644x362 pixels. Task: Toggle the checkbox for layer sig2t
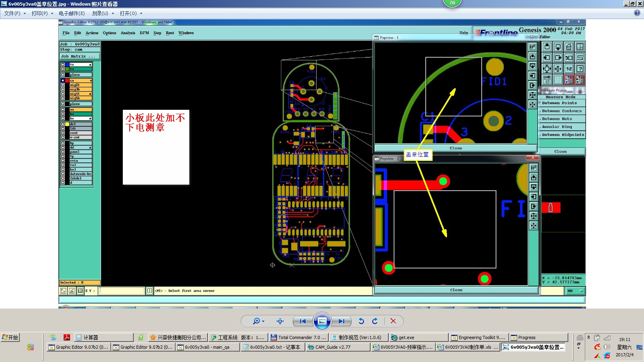63,85
